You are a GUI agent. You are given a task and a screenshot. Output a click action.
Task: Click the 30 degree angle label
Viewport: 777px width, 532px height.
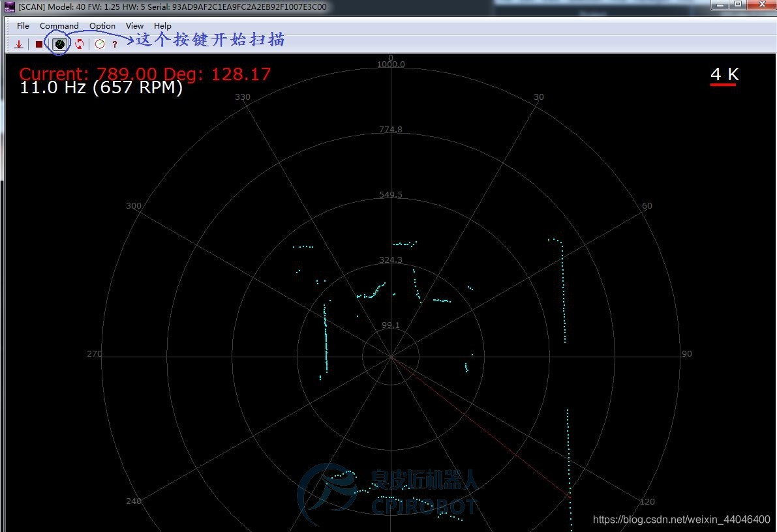tap(539, 97)
